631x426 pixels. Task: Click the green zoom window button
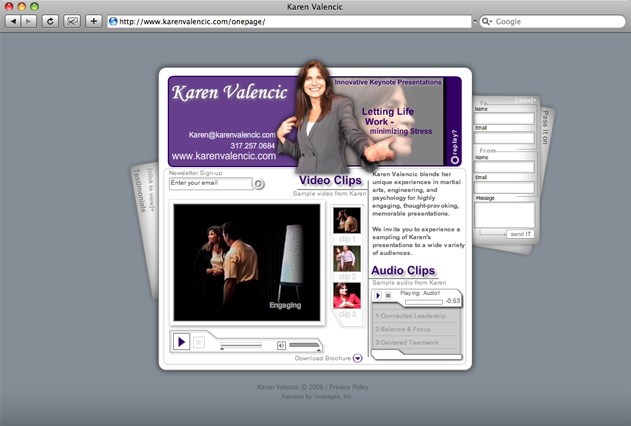pyautogui.click(x=35, y=6)
